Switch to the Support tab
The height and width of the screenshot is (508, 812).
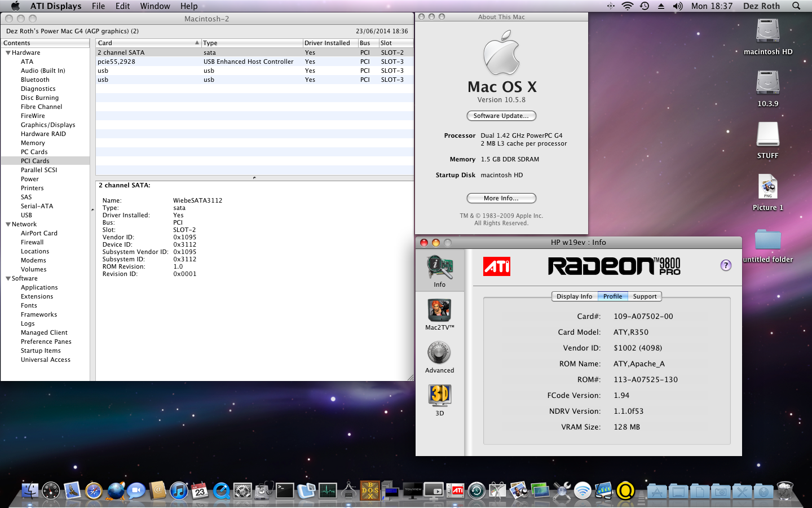tap(645, 296)
